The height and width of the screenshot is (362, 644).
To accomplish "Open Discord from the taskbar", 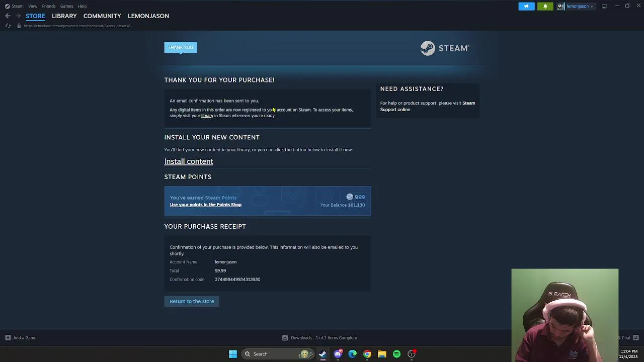I will 338,354.
